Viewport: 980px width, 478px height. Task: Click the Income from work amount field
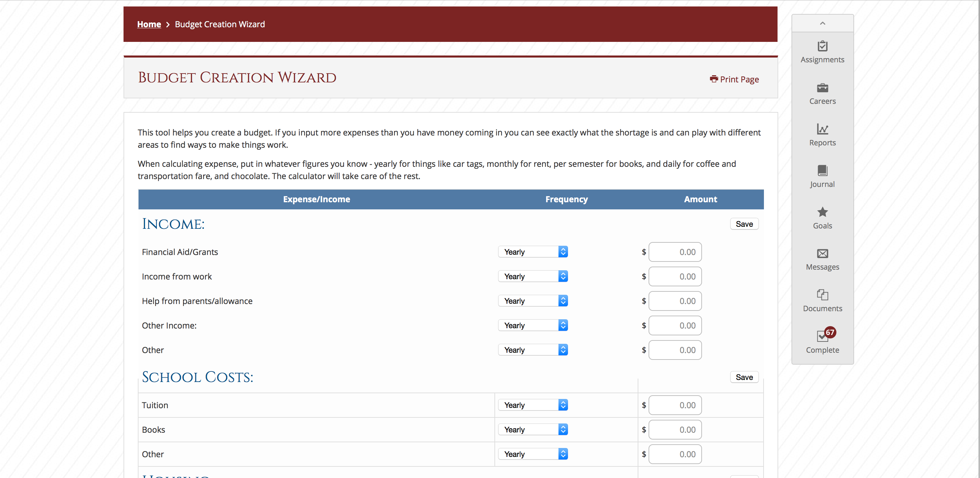point(675,276)
